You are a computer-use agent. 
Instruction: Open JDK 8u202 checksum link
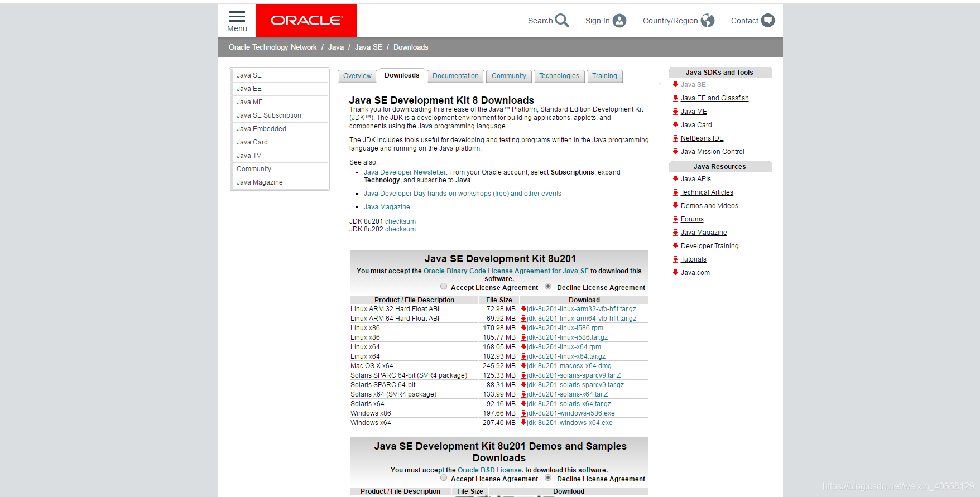(x=400, y=229)
